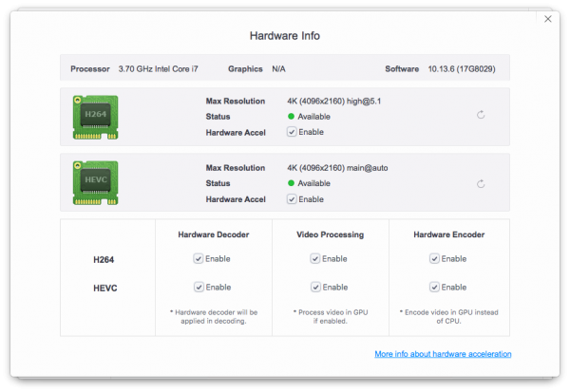Refresh the H264 hardware status

click(482, 115)
